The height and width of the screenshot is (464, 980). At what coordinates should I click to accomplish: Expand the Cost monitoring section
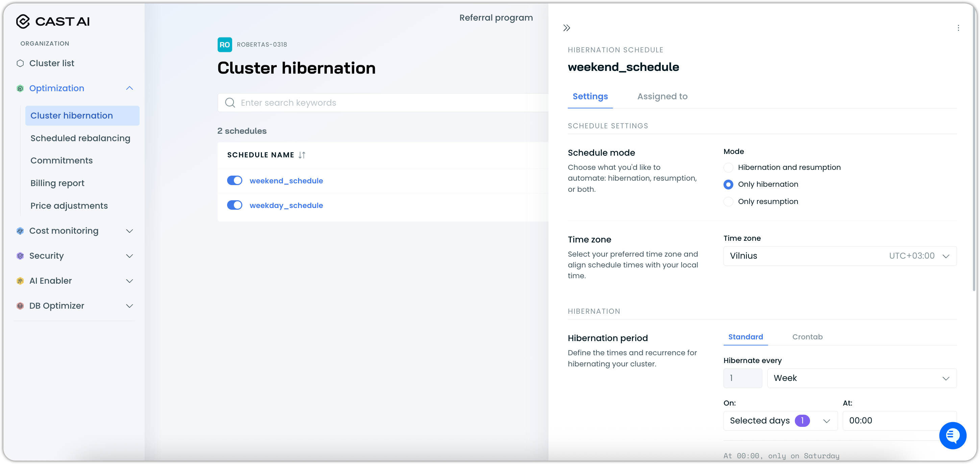click(x=129, y=231)
